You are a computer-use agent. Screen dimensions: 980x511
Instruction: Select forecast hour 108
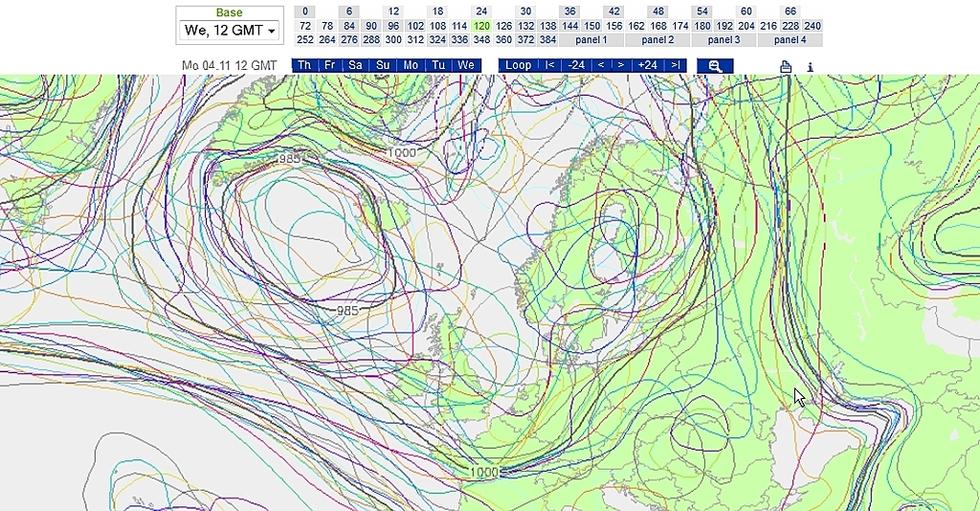coord(437,26)
